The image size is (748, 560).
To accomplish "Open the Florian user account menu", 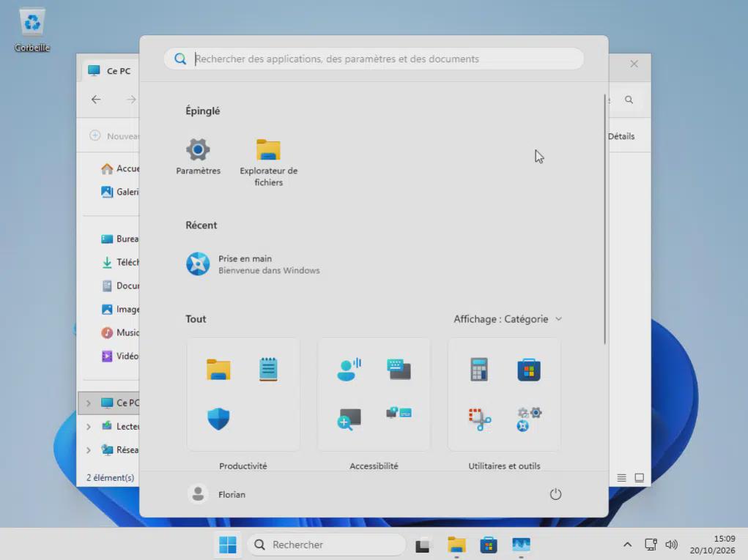I will 217,494.
